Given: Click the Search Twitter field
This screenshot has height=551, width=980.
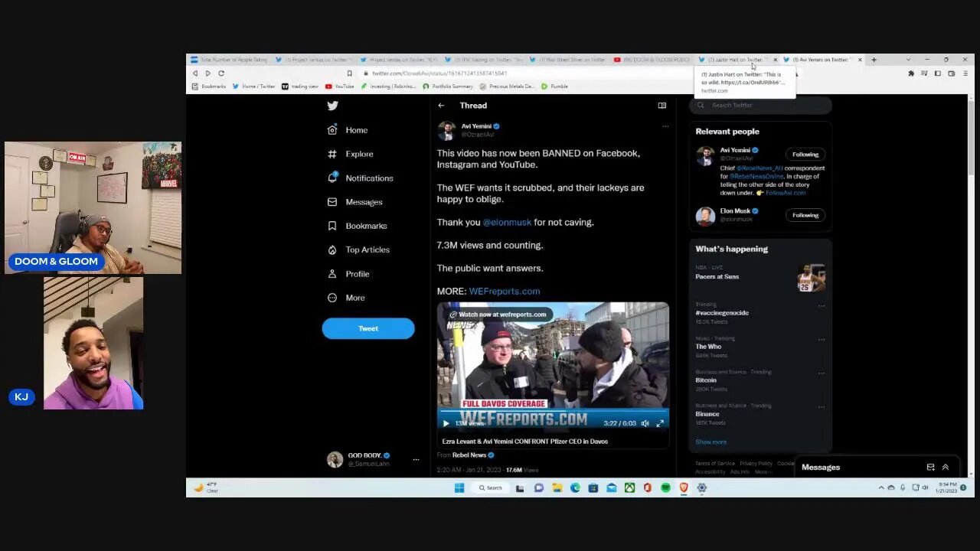Looking at the screenshot, I should point(761,105).
